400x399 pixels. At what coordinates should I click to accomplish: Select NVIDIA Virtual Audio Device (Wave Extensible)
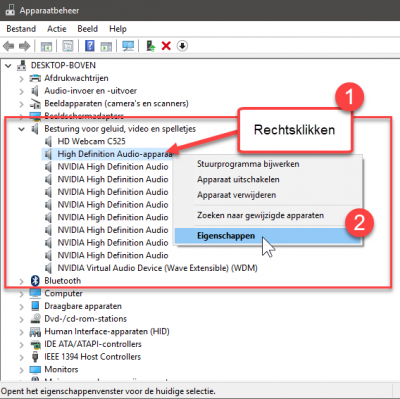pos(157,268)
